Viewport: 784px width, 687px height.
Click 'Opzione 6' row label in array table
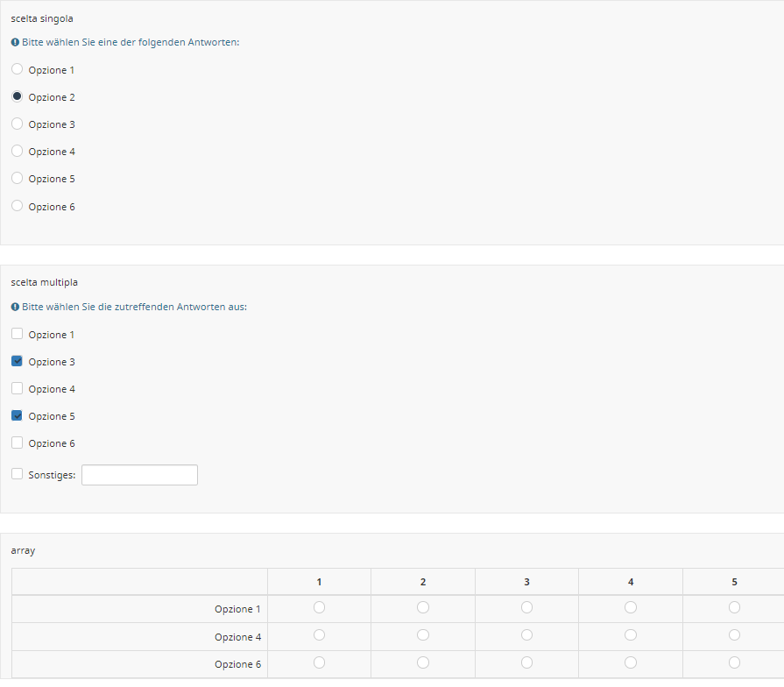(x=237, y=664)
